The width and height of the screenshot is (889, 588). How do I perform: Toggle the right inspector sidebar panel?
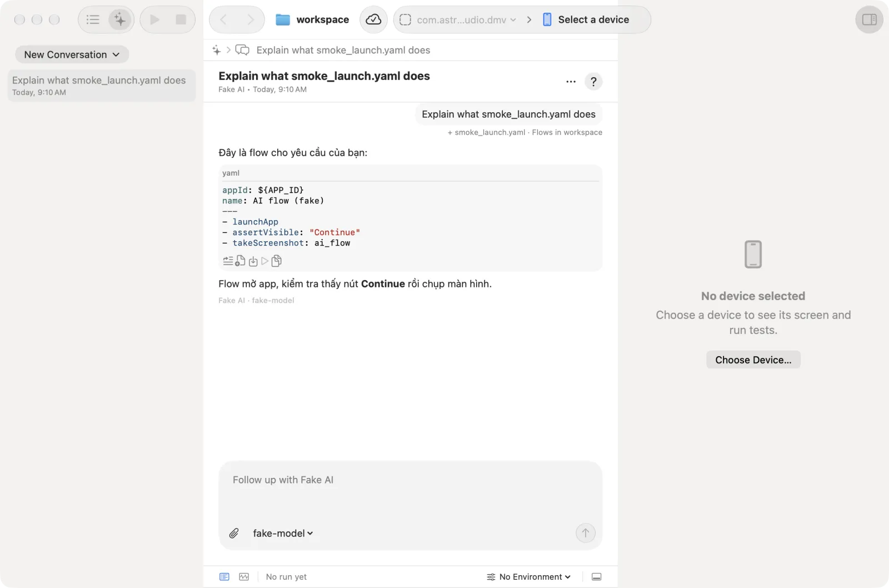pos(869,19)
